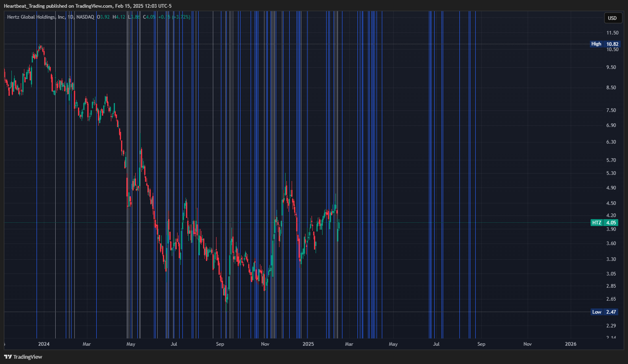This screenshot has height=364, width=628.
Task: Click the NASDAQ exchange label
Action: click(85, 17)
